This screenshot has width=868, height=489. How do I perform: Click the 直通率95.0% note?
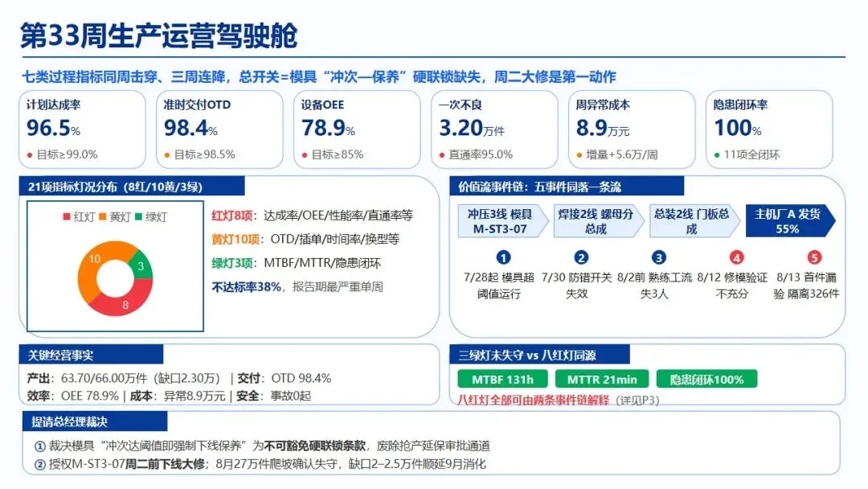pos(481,154)
